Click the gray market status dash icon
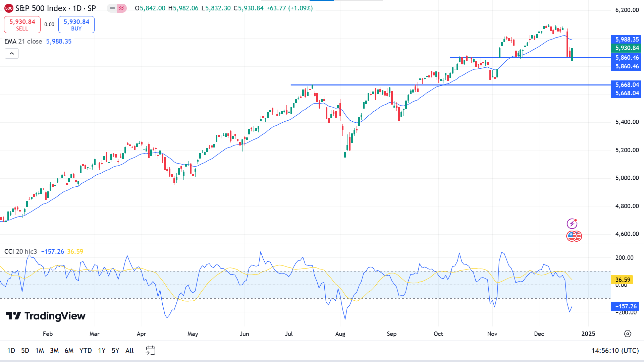 tap(112, 8)
